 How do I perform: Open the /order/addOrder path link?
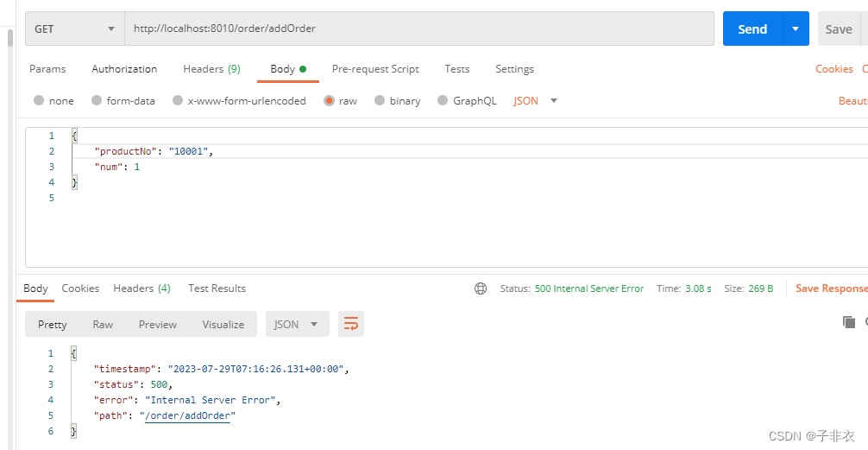click(187, 415)
